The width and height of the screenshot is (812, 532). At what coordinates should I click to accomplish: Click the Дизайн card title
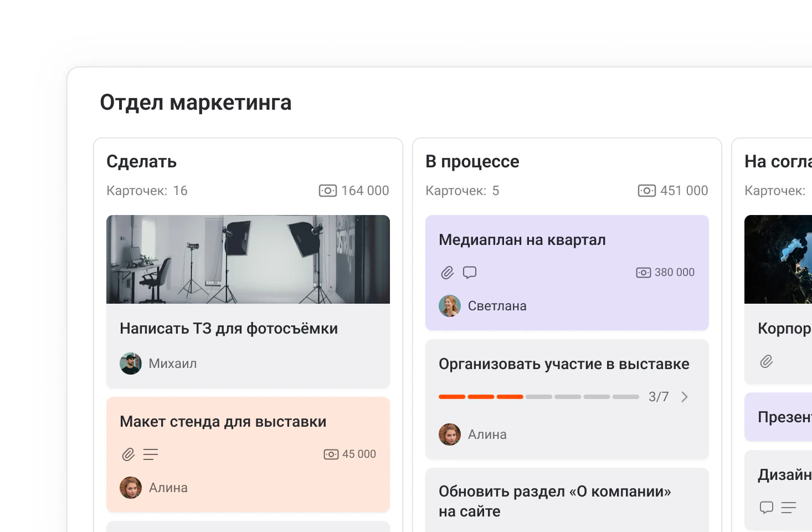[x=785, y=475]
